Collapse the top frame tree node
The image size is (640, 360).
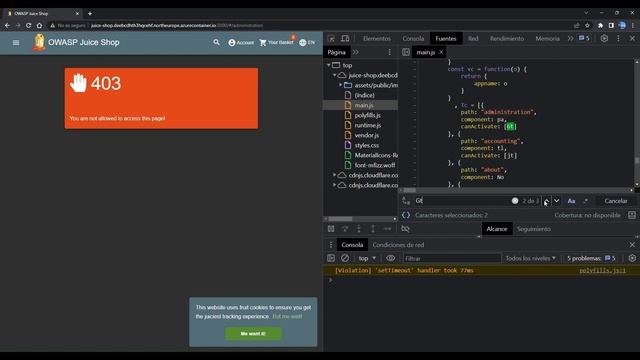(329, 65)
